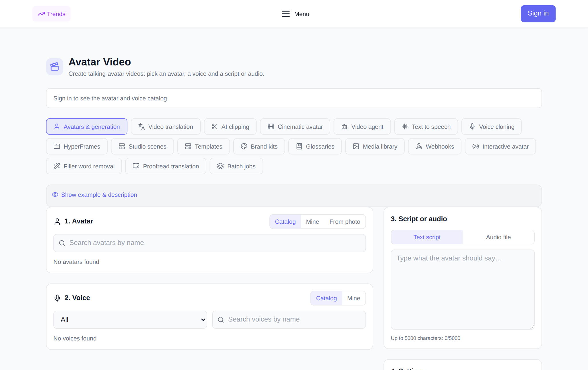Click the Sign in button
Image resolution: width=588 pixels, height=370 pixels.
pyautogui.click(x=538, y=13)
